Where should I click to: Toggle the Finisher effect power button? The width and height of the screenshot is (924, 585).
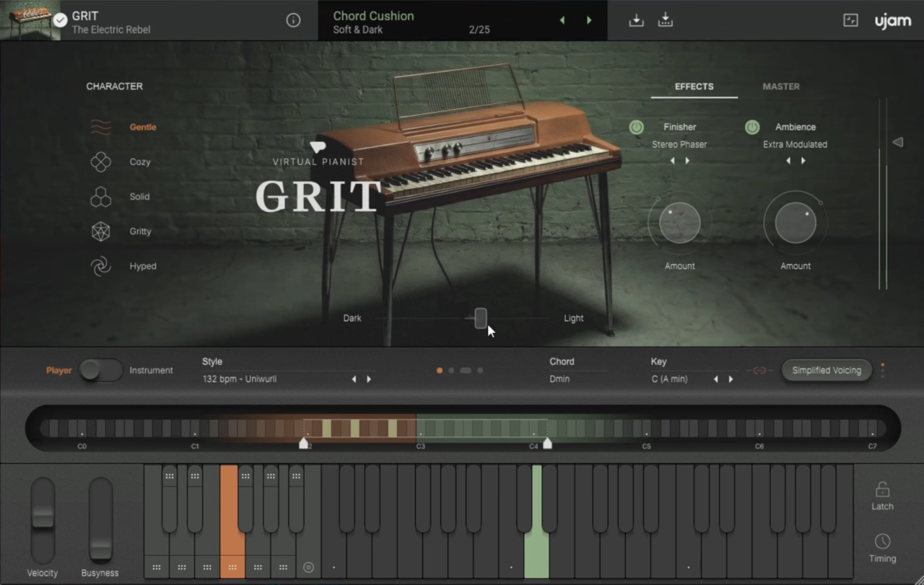636,127
